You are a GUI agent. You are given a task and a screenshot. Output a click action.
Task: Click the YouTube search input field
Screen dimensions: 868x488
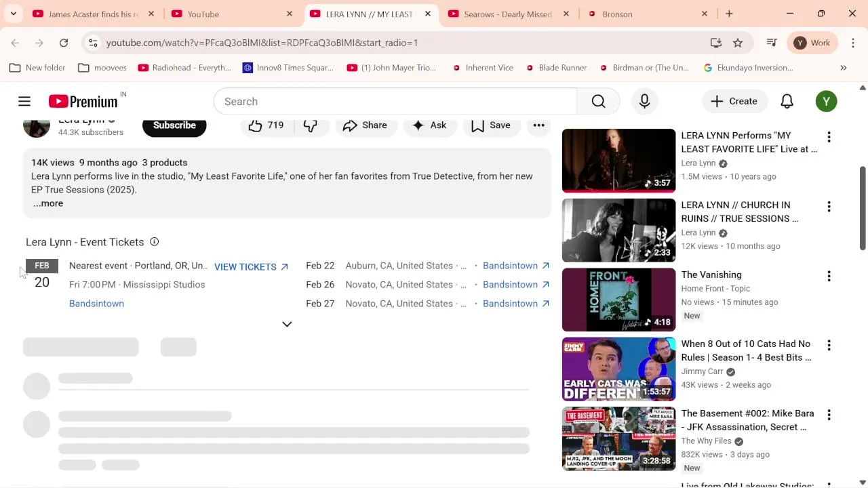(x=395, y=101)
